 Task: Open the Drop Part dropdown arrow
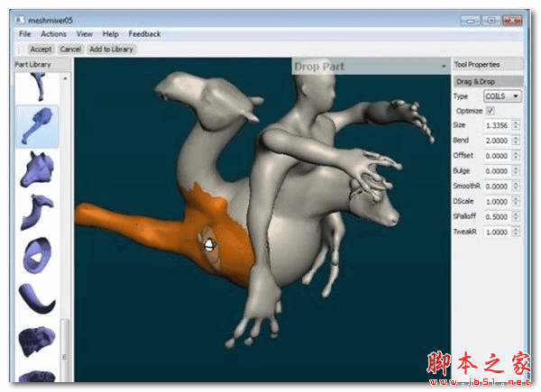point(444,66)
